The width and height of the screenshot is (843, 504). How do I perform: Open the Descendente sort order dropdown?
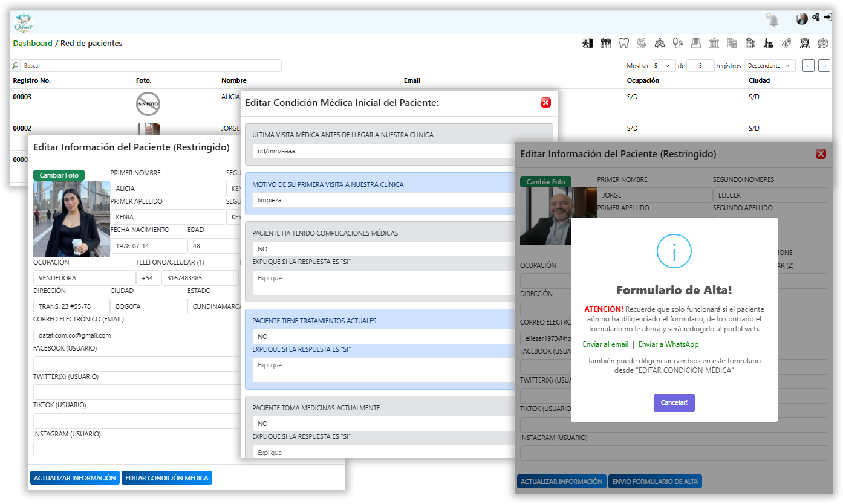(770, 66)
